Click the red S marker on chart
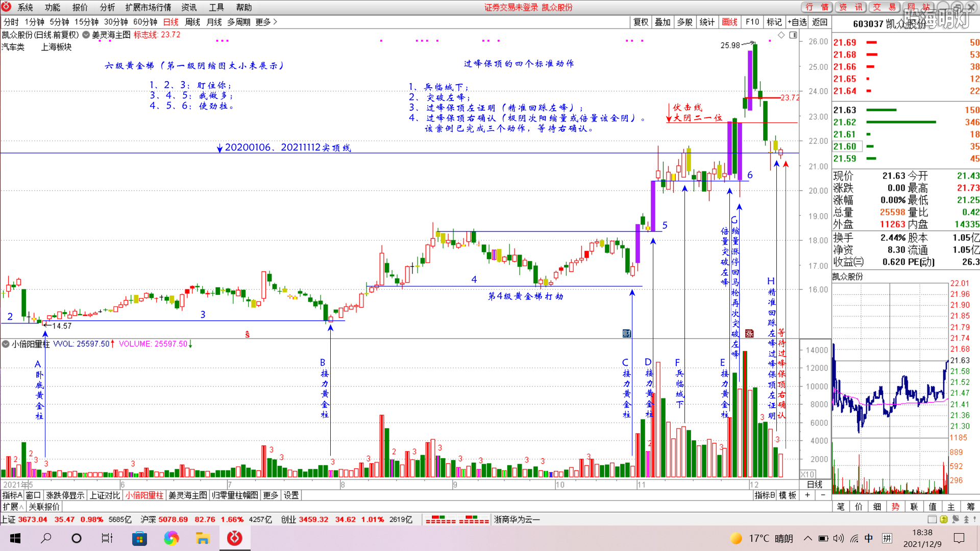Screen dimensions: 980x551 [x=247, y=334]
